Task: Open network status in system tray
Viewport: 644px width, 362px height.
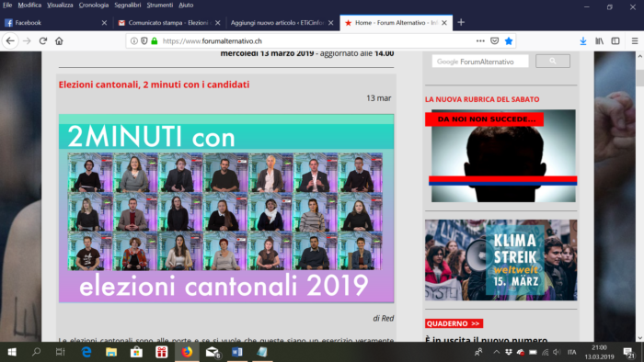Action: 545,352
